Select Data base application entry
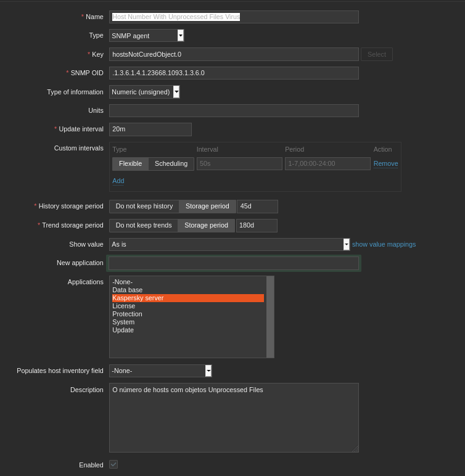Image resolution: width=465 pixels, height=476 pixels. point(127,290)
